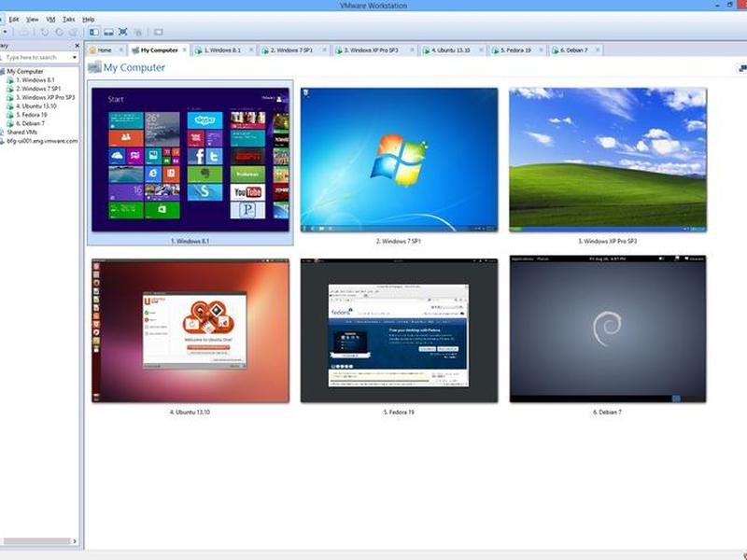Restore down the VMware Workstation window
The height and width of the screenshot is (560, 747).
pos(730,5)
